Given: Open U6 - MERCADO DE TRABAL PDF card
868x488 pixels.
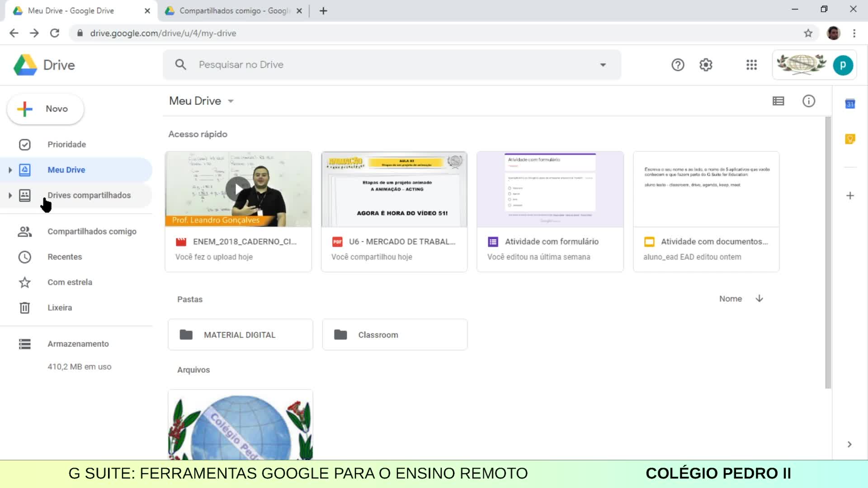Looking at the screenshot, I should click(394, 211).
